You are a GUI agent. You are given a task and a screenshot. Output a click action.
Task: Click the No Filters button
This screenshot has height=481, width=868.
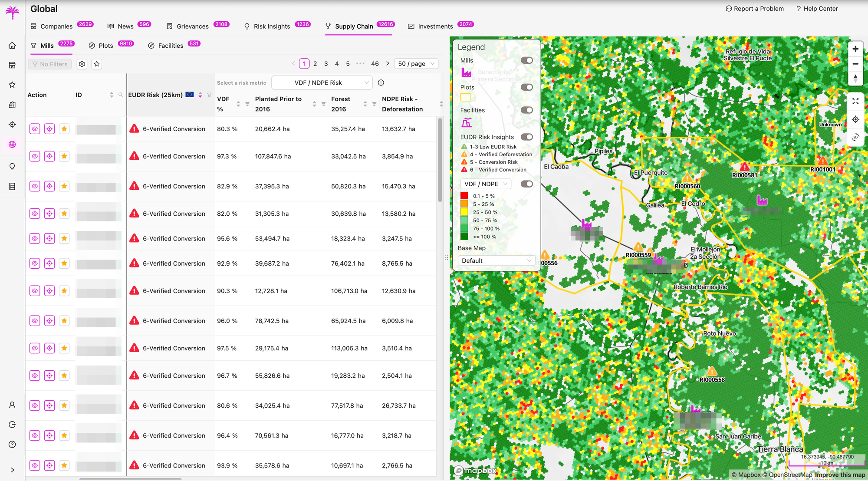point(50,64)
